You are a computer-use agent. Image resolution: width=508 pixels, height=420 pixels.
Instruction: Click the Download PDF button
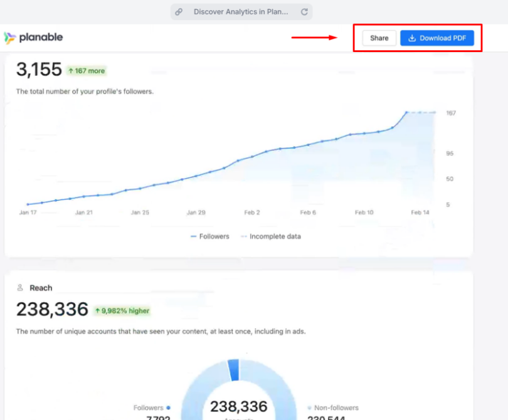click(437, 38)
